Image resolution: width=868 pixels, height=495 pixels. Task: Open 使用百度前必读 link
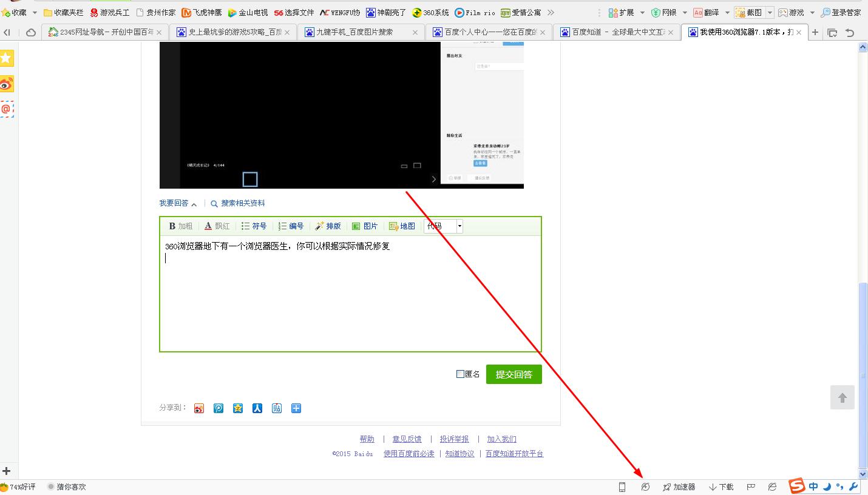click(409, 454)
